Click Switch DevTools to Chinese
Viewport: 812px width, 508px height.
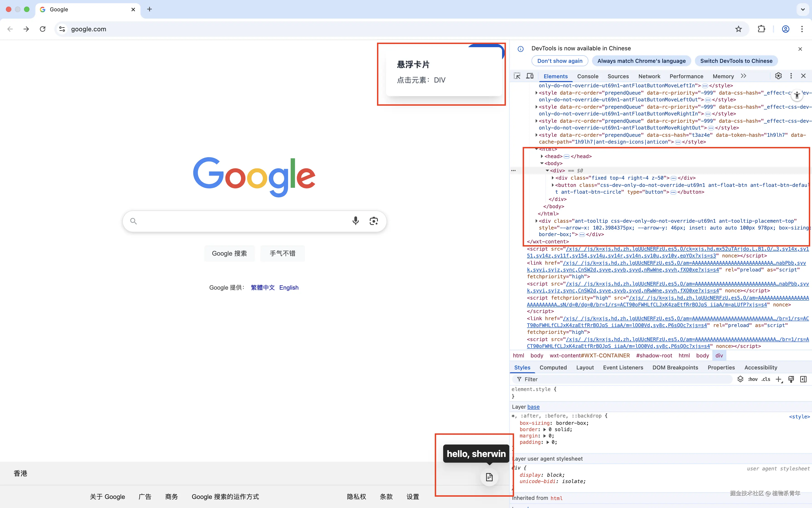[x=736, y=61]
